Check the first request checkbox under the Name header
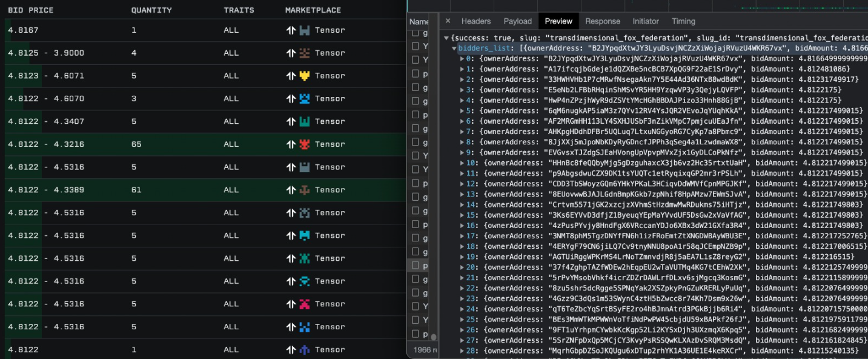The height and width of the screenshot is (359, 868). click(416, 32)
